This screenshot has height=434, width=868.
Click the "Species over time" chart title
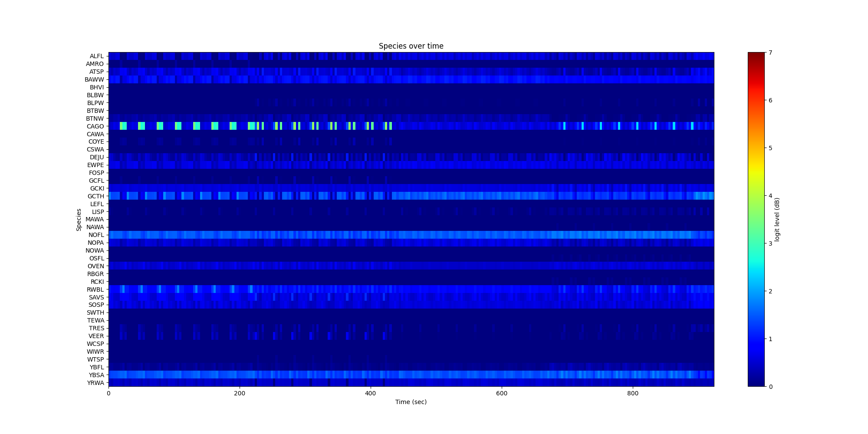tap(411, 46)
